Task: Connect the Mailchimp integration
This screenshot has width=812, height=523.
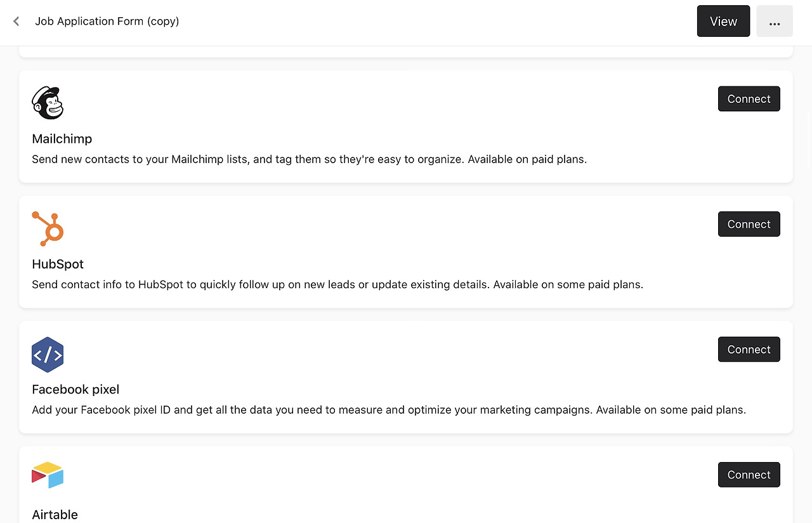Action: [x=749, y=99]
